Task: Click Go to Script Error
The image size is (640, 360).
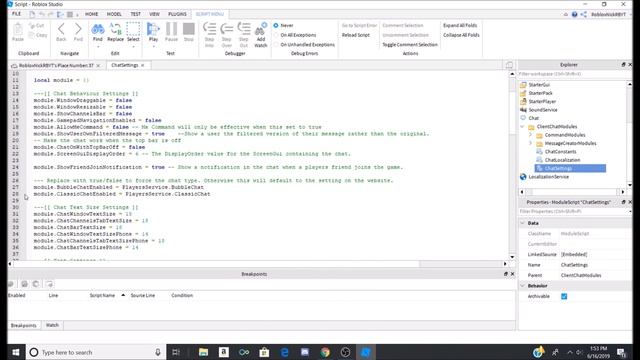Action: pos(359,25)
